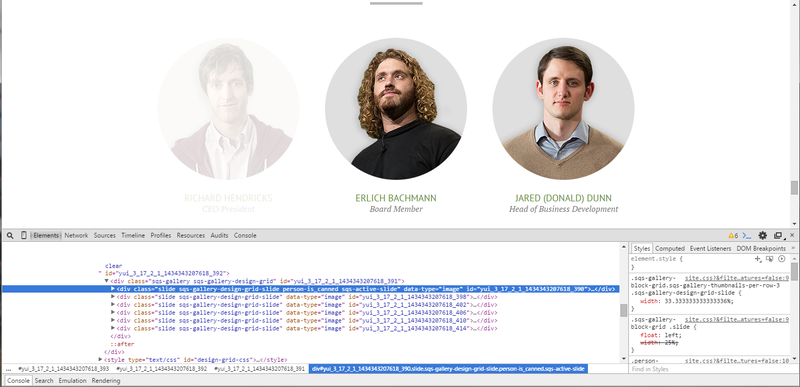Switch to the Network panel
Viewport: 800px width, 387px height.
76,236
